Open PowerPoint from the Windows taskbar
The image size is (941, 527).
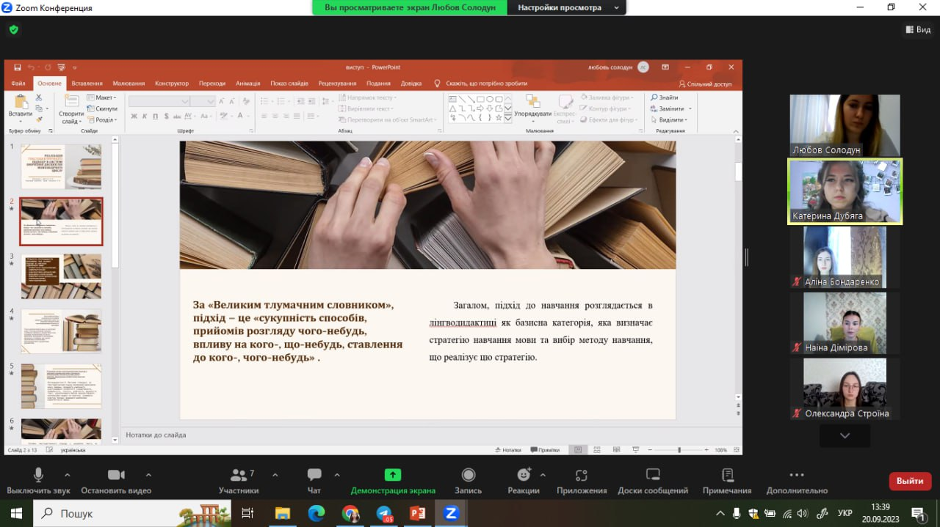pos(418,513)
